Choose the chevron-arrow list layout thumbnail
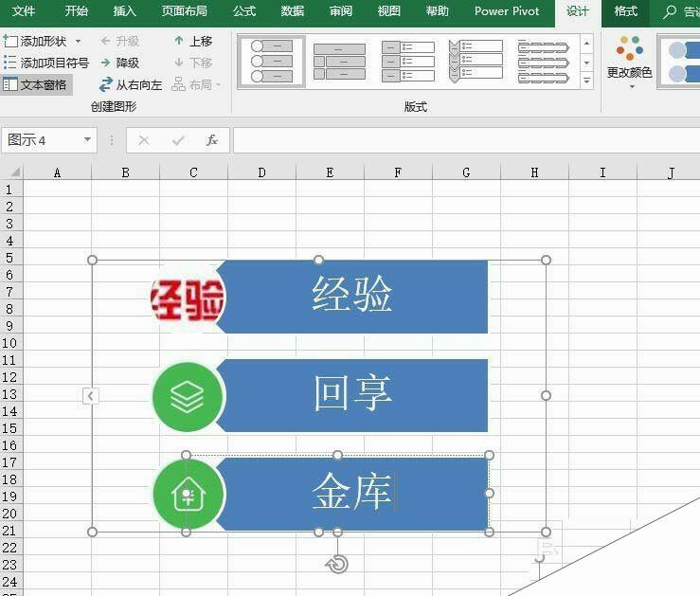 (x=476, y=62)
